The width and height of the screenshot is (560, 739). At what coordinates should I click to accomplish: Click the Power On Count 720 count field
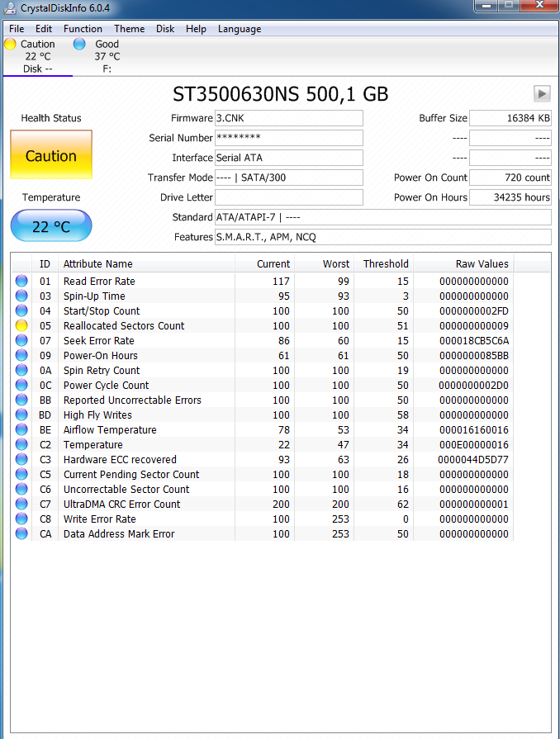510,178
